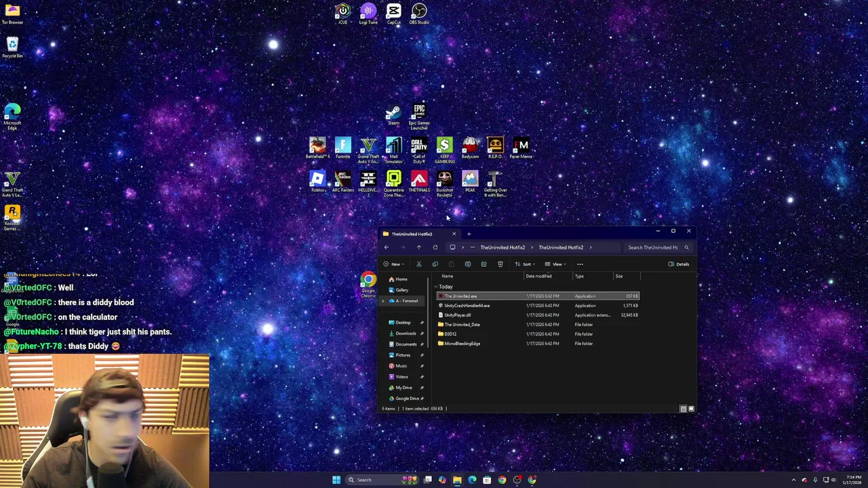Viewport: 868px width, 488px height.
Task: Select the Buckshot Roulette desktop icon
Action: [445, 184]
